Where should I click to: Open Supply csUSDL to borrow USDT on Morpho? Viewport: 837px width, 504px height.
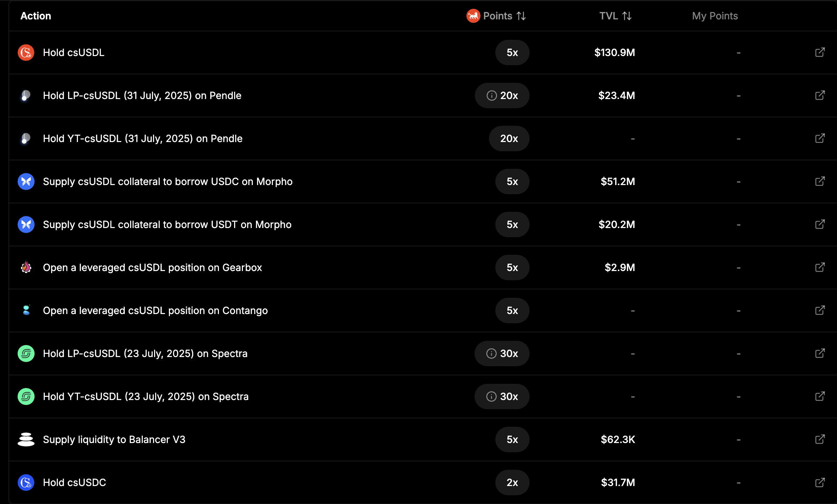pos(167,225)
